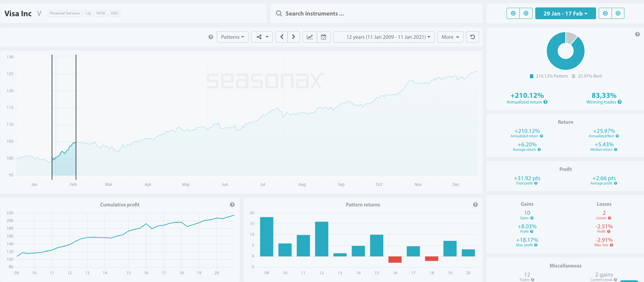Move start date forward, right-arrow circle left of period
Image resolution: width=644 pixels, height=282 pixels.
pos(526,13)
